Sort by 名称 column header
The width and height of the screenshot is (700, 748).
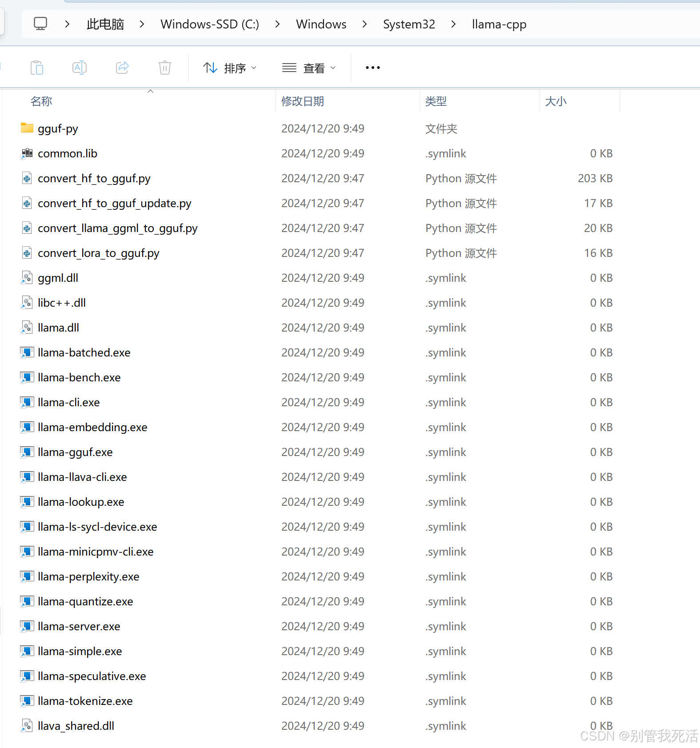pos(41,101)
